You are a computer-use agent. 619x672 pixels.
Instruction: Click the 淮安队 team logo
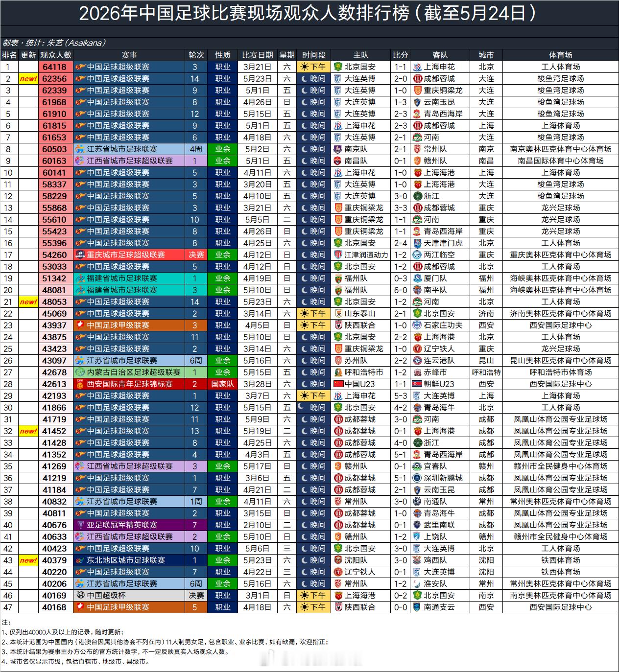[417, 584]
